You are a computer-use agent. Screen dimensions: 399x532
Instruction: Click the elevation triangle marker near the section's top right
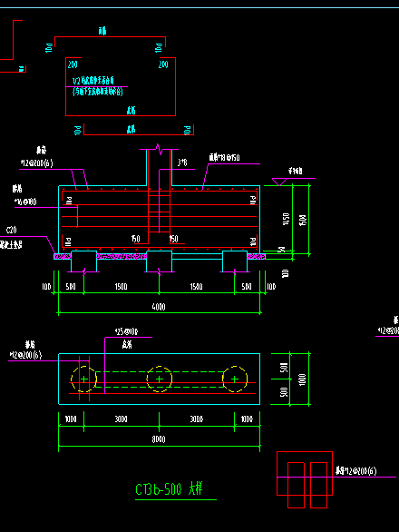pos(279,182)
